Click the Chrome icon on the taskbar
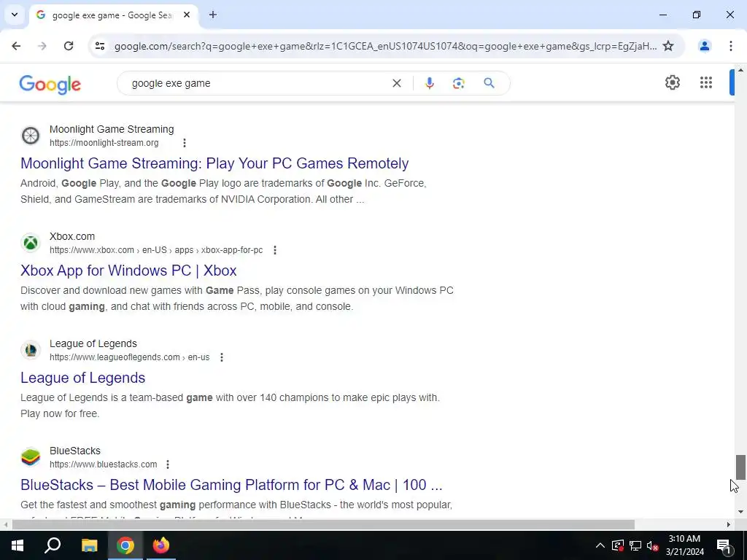 125,545
